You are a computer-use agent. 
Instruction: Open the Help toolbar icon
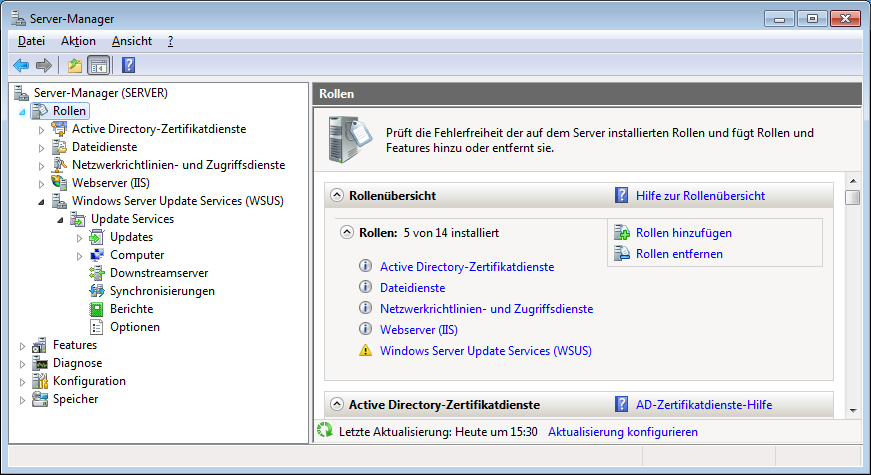[x=128, y=66]
